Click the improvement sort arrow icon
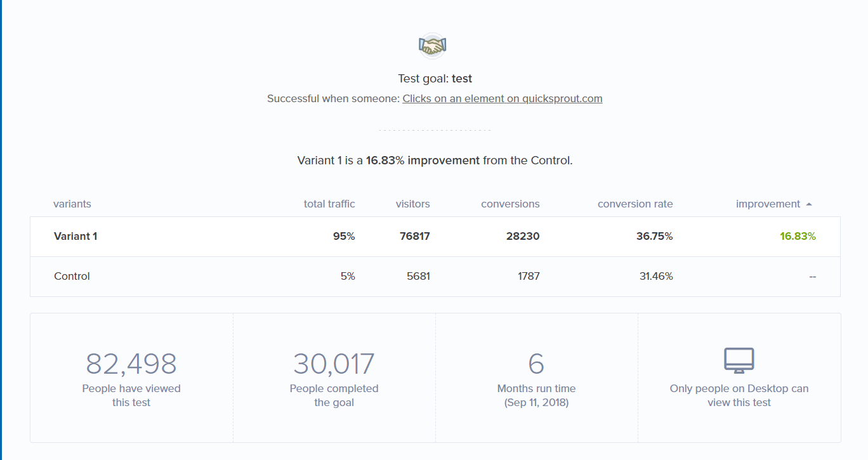The height and width of the screenshot is (460, 868). point(809,204)
